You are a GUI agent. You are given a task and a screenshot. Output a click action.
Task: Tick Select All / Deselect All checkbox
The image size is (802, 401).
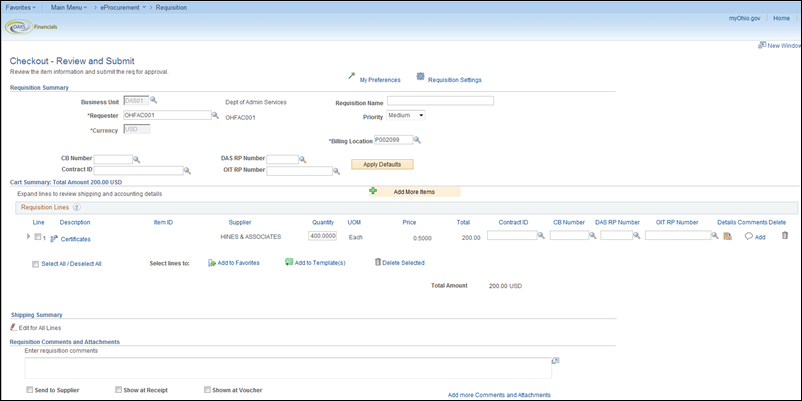pyautogui.click(x=35, y=264)
